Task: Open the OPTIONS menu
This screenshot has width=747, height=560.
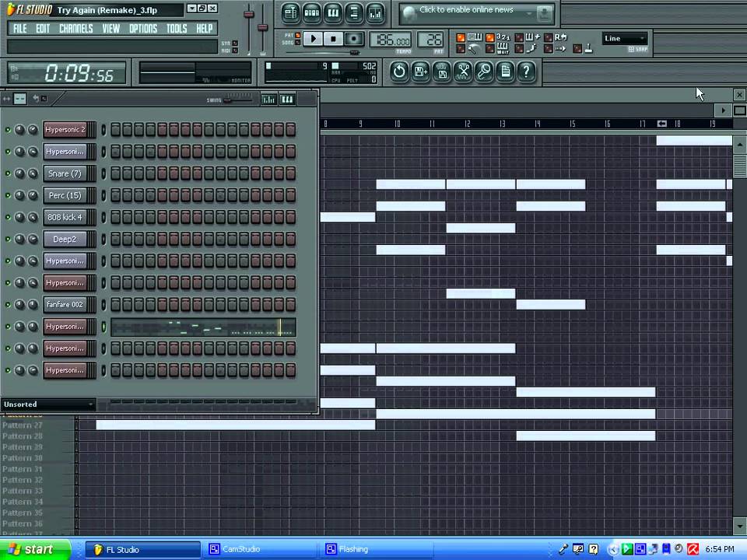Action: (x=143, y=29)
